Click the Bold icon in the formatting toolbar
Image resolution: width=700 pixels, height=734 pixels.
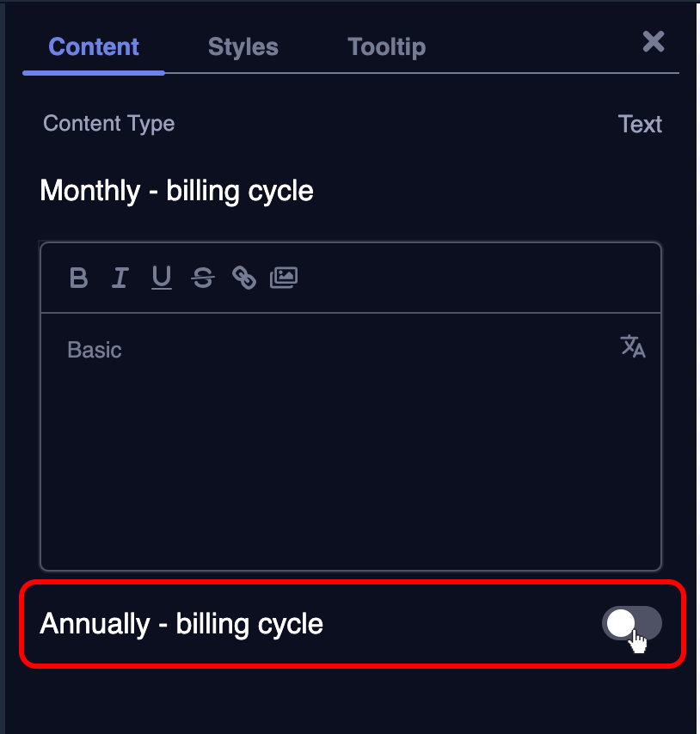(78, 278)
